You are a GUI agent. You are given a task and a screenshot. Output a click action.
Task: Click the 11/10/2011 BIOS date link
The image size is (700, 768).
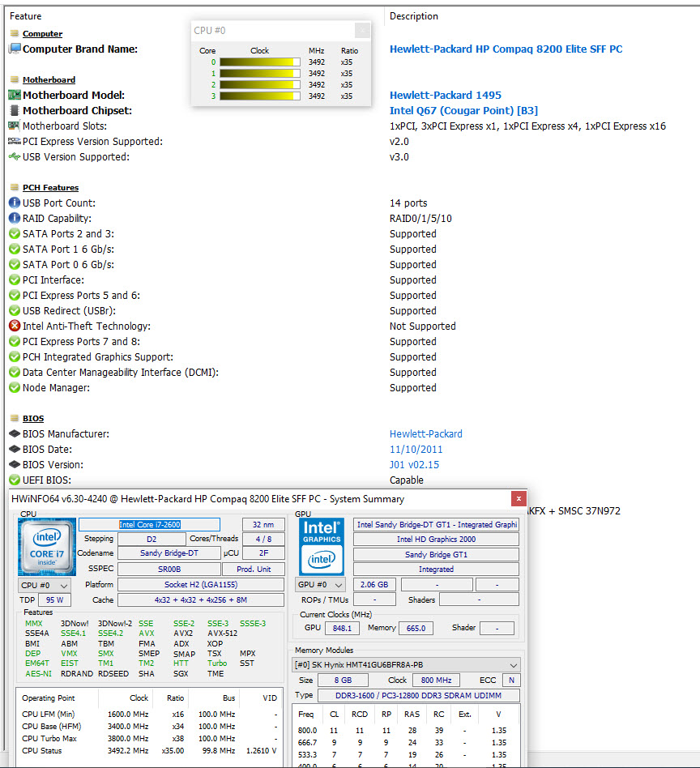416,449
